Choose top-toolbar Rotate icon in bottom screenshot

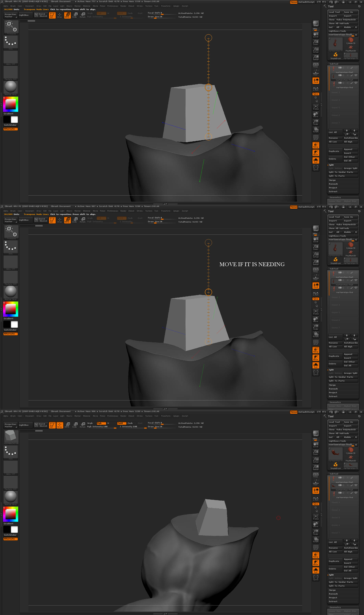83,425
